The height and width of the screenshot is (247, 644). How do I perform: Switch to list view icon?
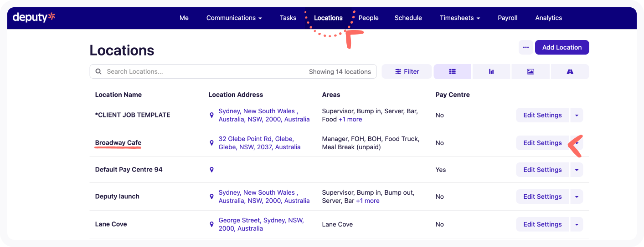(452, 71)
